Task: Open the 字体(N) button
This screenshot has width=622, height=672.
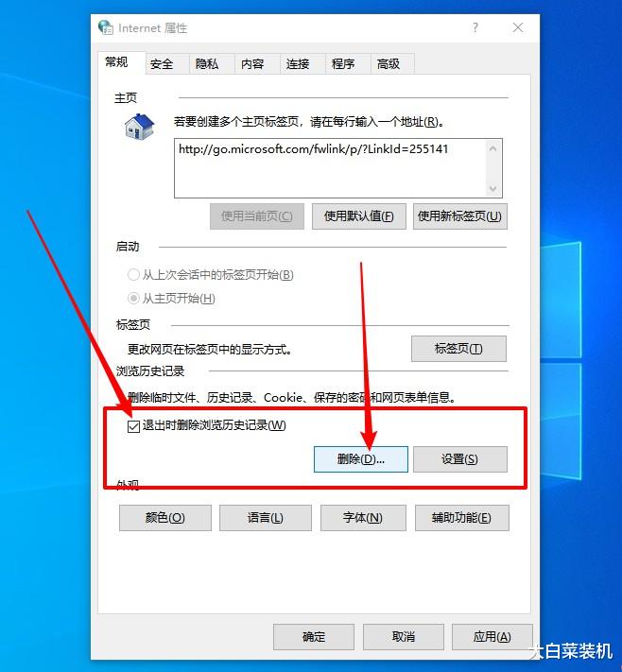Action: tap(363, 518)
